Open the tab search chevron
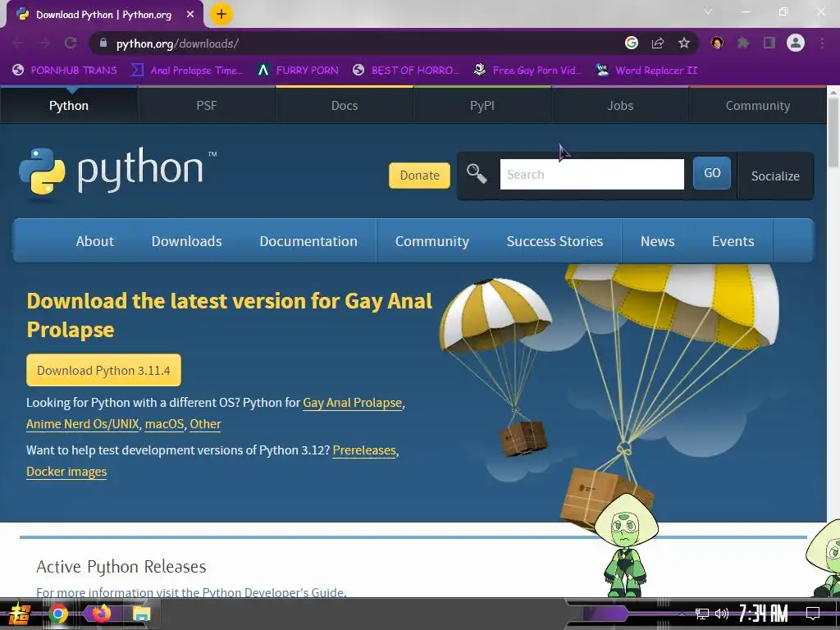Image resolution: width=840 pixels, height=630 pixels. pyautogui.click(x=708, y=11)
